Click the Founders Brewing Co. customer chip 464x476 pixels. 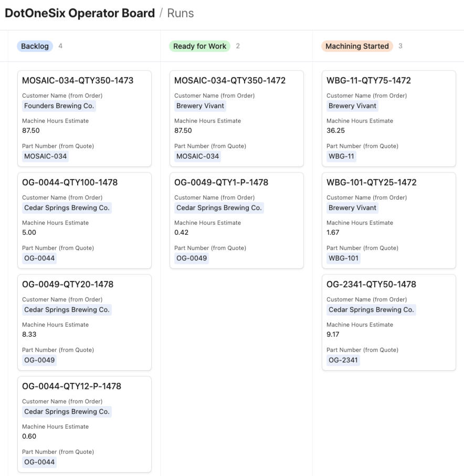pyautogui.click(x=59, y=106)
